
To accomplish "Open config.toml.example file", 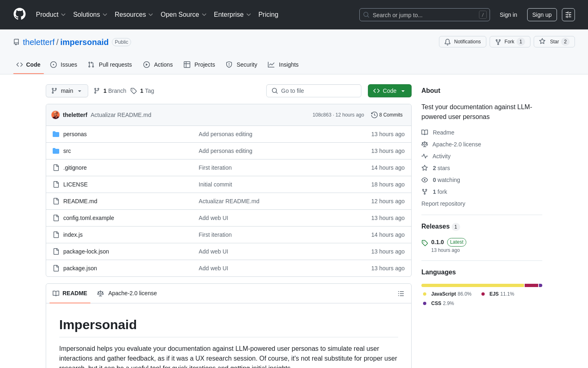I will (x=89, y=218).
